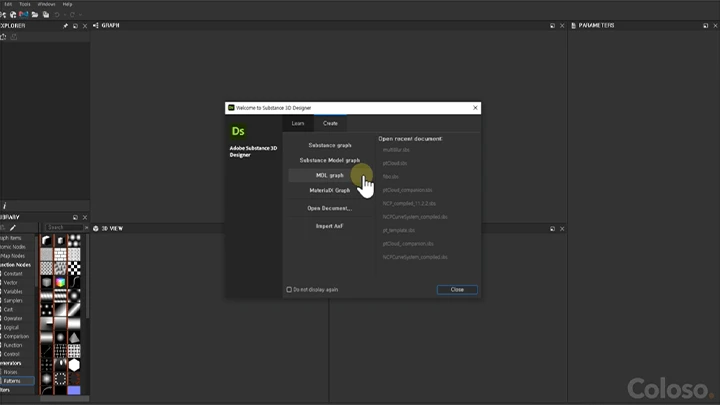
Task: Select Variables in the Library tree
Action: pos(13,292)
